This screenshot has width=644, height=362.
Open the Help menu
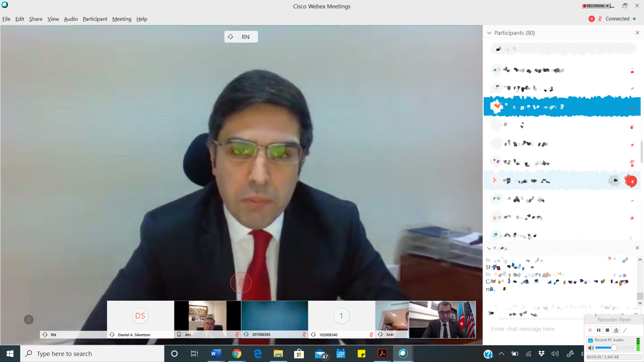tap(142, 19)
